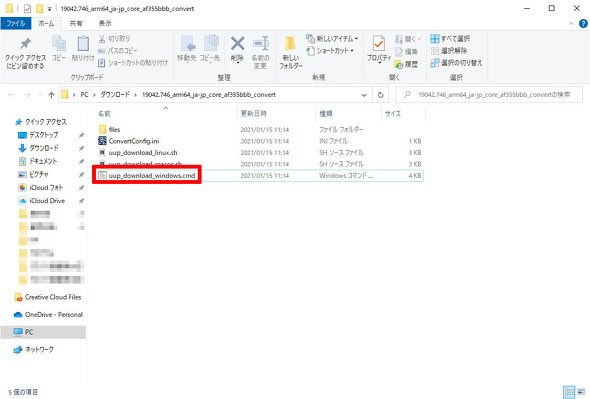Switch to the details view in the status bar
The width and height of the screenshot is (590, 399).
[x=569, y=392]
